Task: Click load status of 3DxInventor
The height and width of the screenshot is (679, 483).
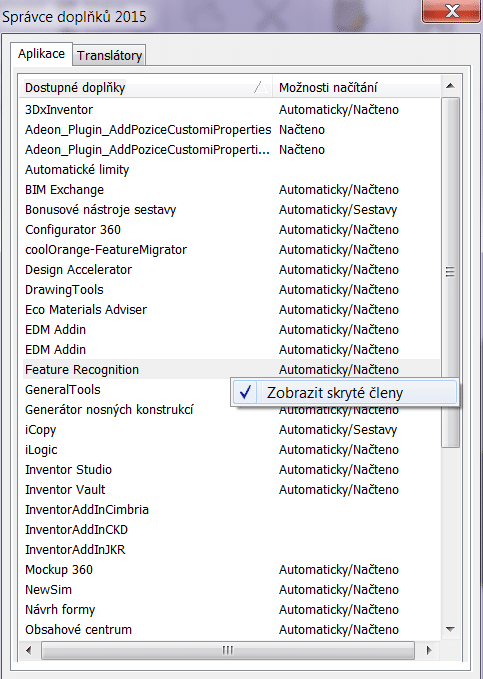Action: click(339, 110)
